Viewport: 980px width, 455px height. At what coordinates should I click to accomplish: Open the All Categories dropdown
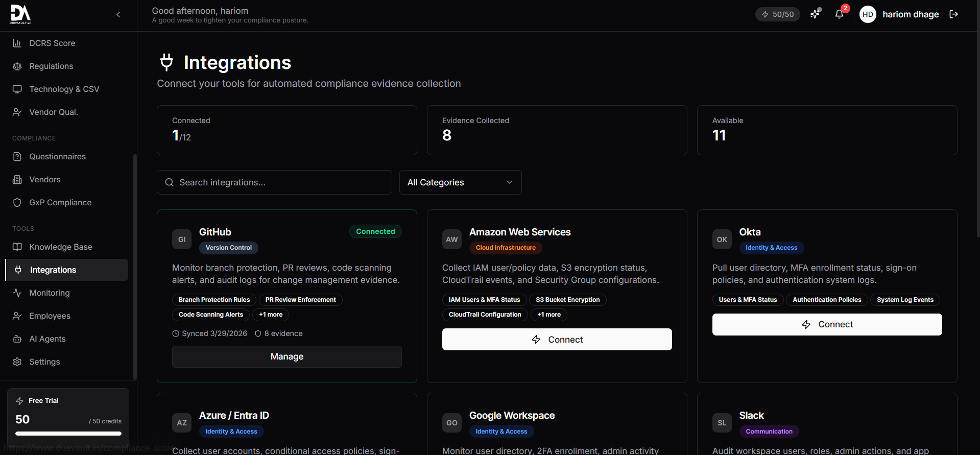click(x=460, y=182)
